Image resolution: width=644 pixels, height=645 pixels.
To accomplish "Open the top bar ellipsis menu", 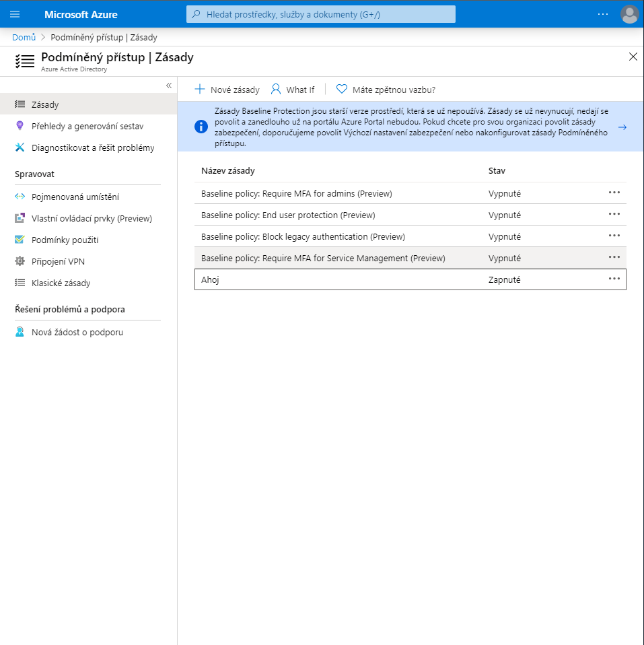I will pyautogui.click(x=602, y=14).
